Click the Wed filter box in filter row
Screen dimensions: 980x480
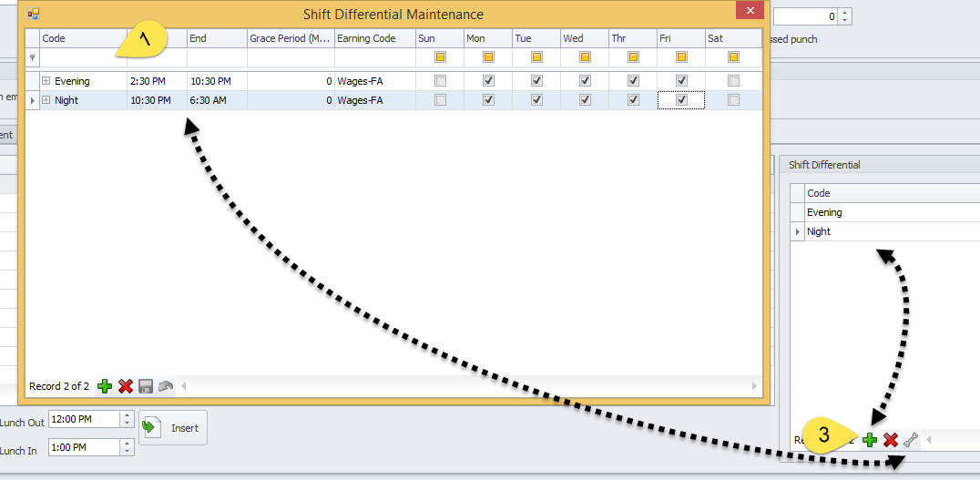click(585, 57)
